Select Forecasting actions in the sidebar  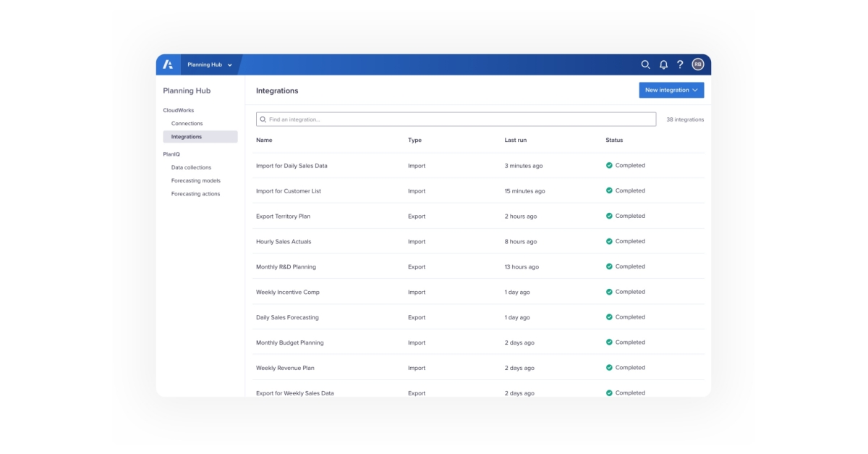tap(196, 194)
